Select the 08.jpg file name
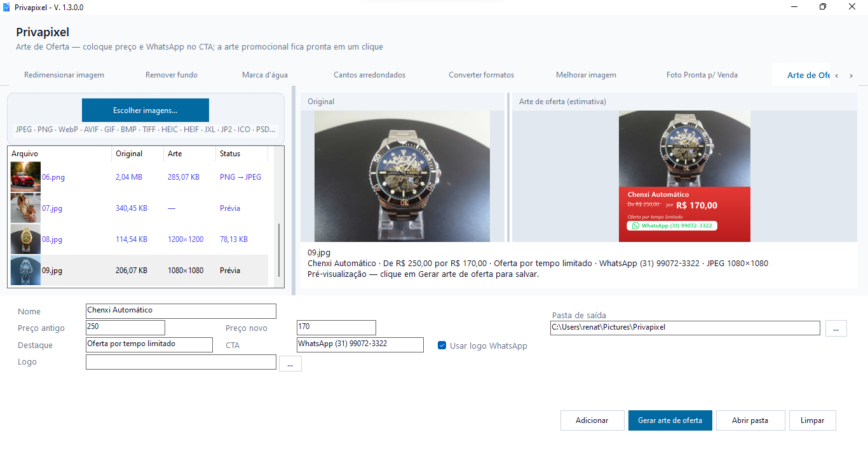Image resolution: width=868 pixels, height=456 pixels. pyautogui.click(x=52, y=239)
